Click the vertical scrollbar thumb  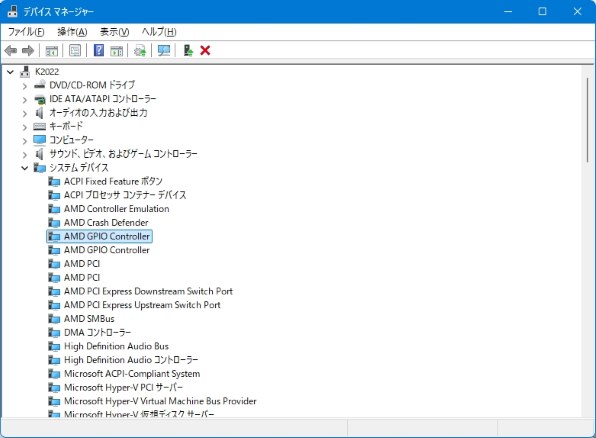pos(588,120)
